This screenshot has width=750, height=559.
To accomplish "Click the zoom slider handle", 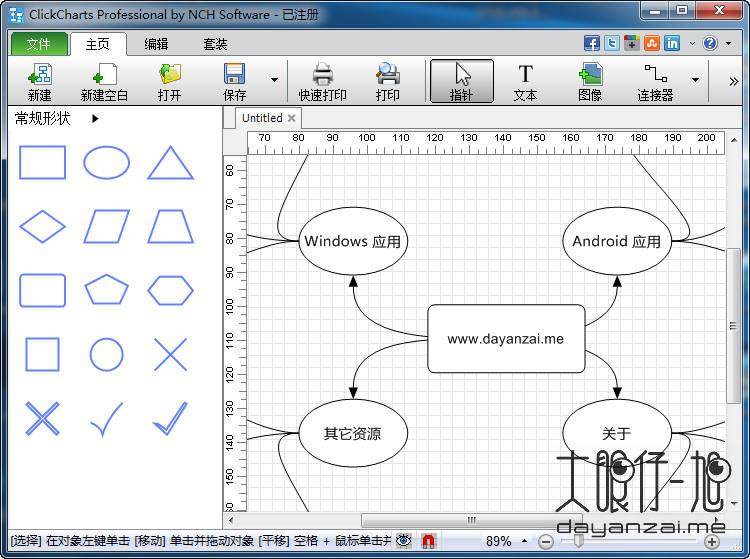I will pyautogui.click(x=579, y=541).
